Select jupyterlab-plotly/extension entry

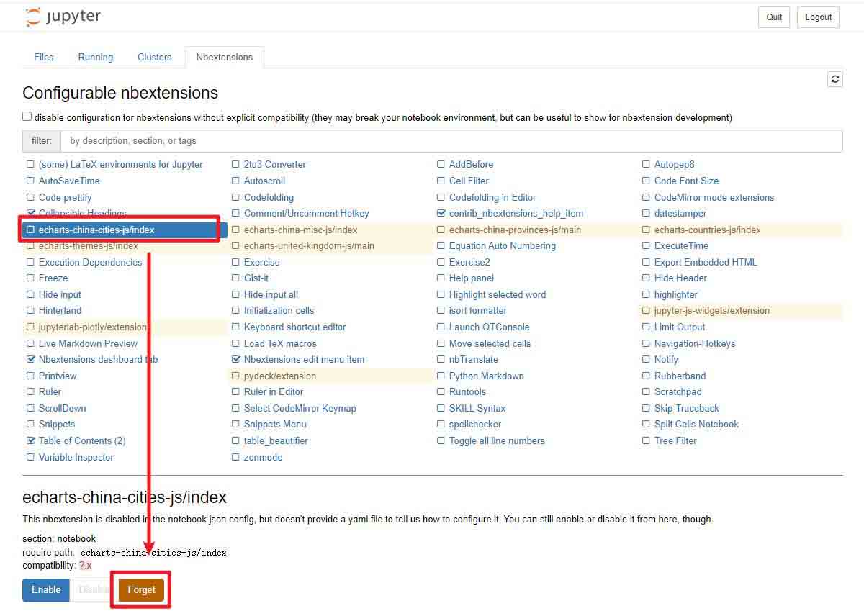click(93, 327)
